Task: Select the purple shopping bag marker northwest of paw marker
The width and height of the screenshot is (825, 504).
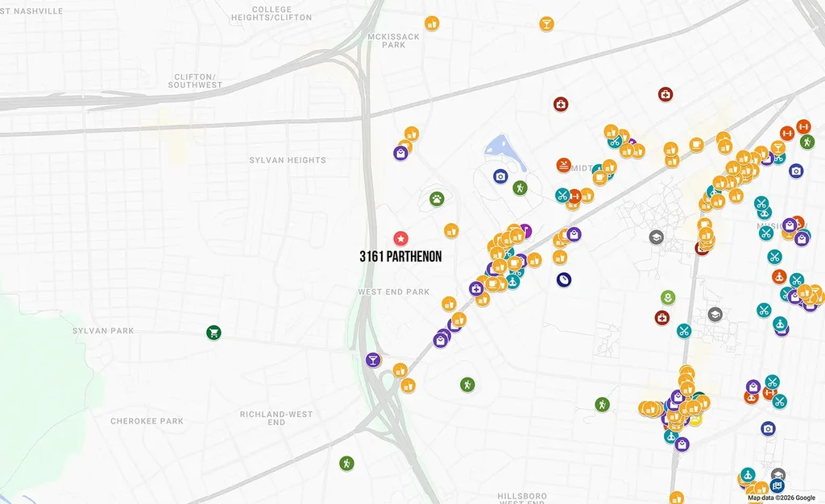Action: 400,153
